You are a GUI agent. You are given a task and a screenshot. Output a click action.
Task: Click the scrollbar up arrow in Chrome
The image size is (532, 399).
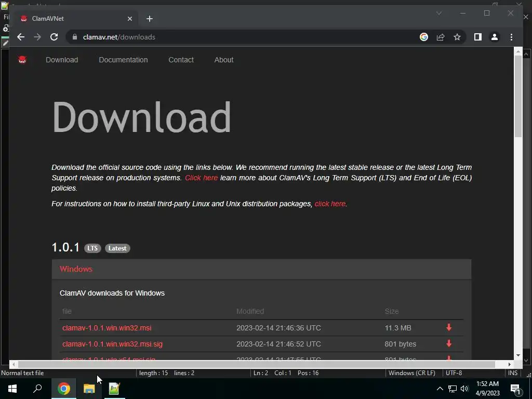click(518, 51)
